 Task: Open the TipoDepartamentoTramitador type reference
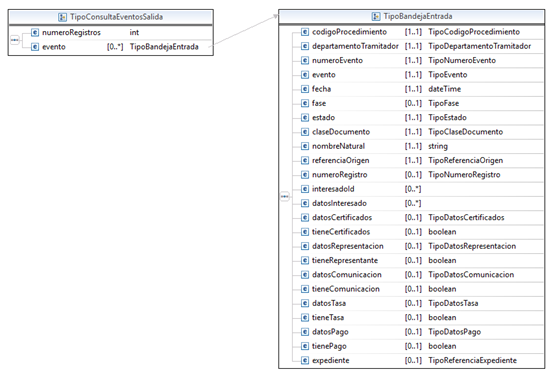[x=479, y=46]
